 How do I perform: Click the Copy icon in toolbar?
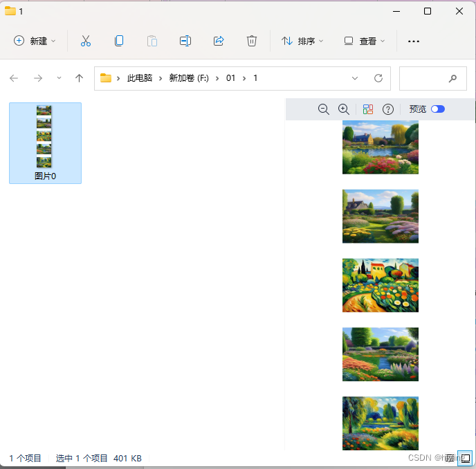click(119, 41)
